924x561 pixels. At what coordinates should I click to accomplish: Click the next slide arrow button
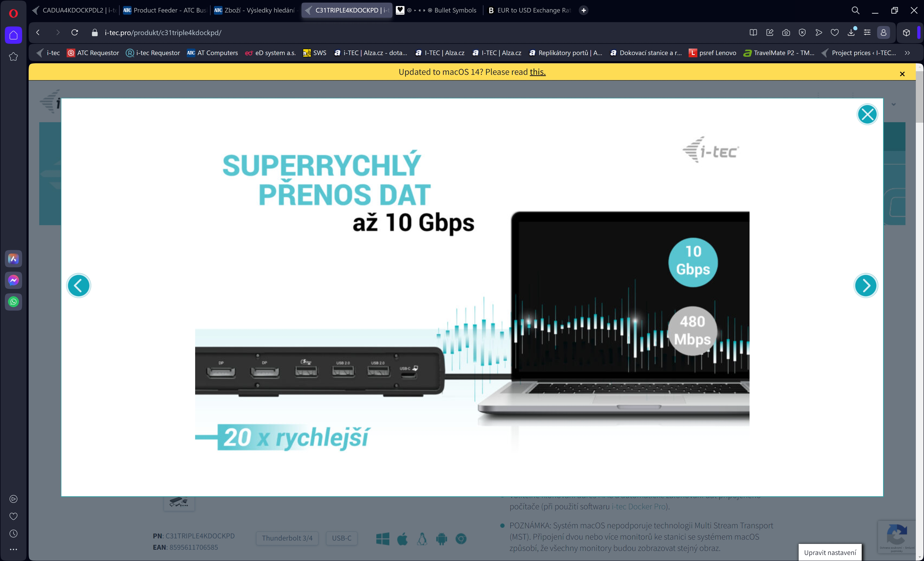tap(866, 285)
